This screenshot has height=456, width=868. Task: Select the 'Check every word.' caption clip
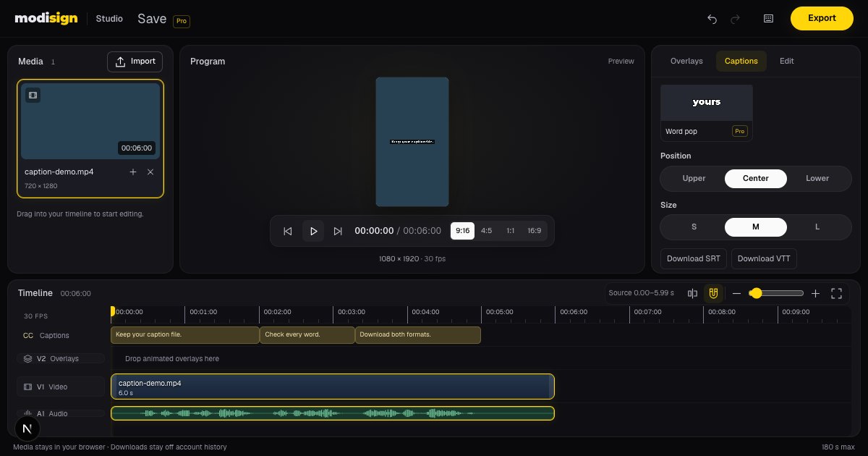(307, 335)
